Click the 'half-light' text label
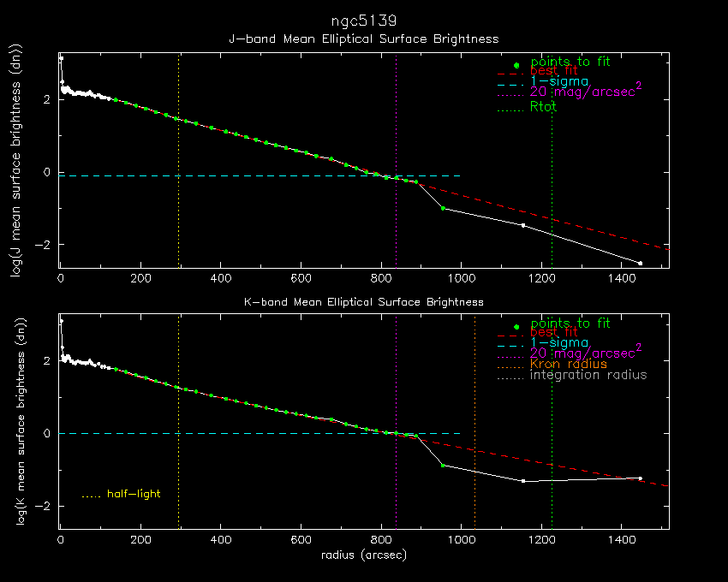728x582 pixels. (x=133, y=495)
